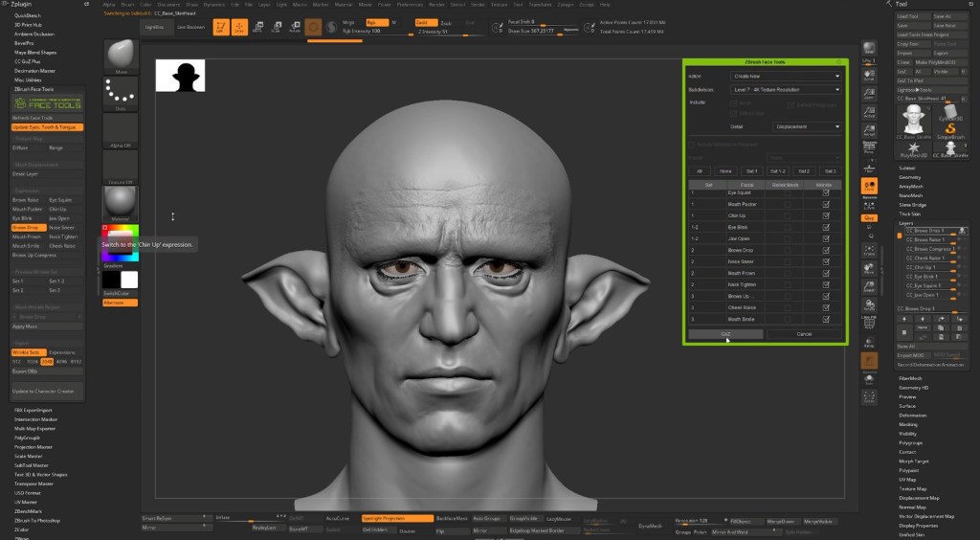Viewport: 980px width, 540px height.
Task: Click Update Eyes, Teeth & Tongue button
Action: (x=48, y=127)
